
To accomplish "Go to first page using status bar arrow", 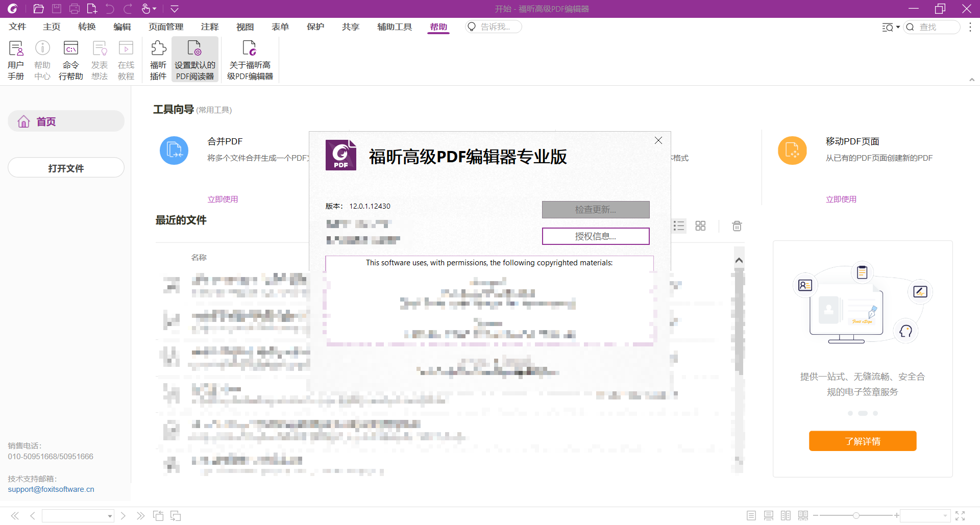I will tap(15, 516).
